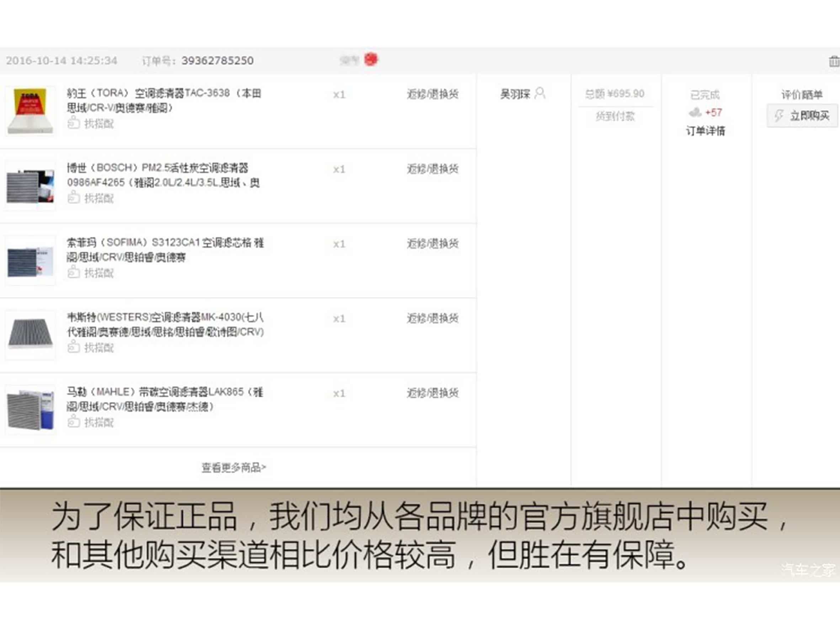
Task: Open the 豹王（TORA）空调滤清器TAC-3638 product title
Action: [164, 101]
